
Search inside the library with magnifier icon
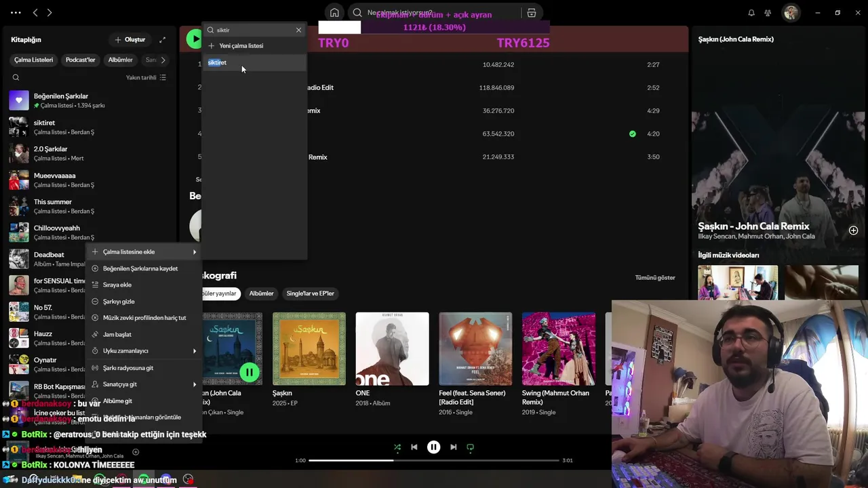pyautogui.click(x=16, y=77)
